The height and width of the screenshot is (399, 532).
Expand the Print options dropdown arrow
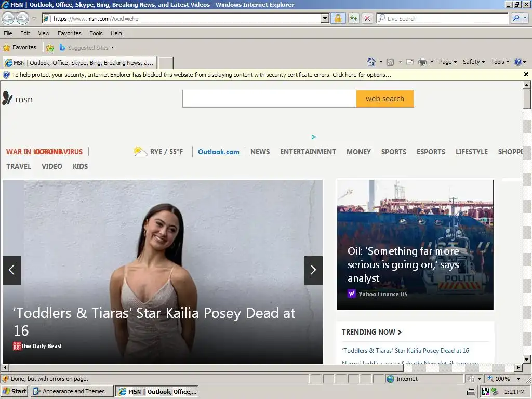[432, 62]
